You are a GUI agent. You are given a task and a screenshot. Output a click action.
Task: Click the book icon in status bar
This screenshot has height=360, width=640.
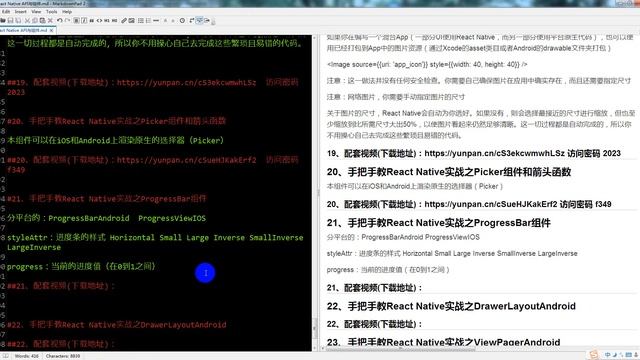(5, 356)
